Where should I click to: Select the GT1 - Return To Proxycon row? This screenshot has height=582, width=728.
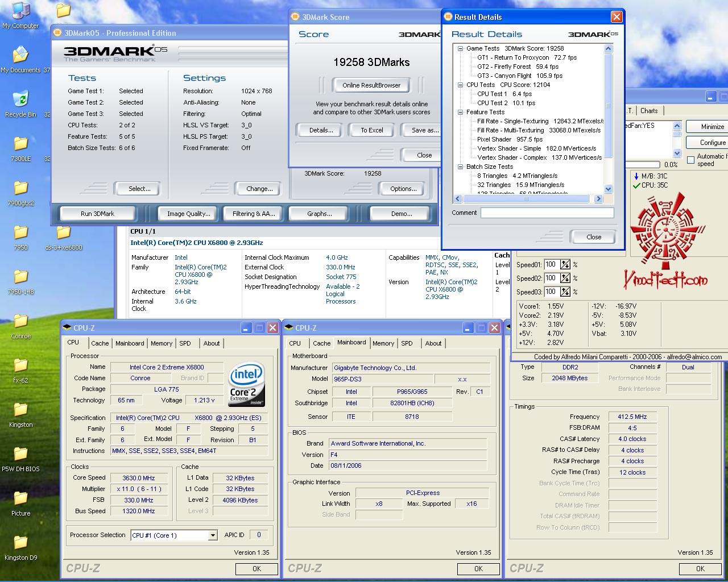(x=527, y=57)
